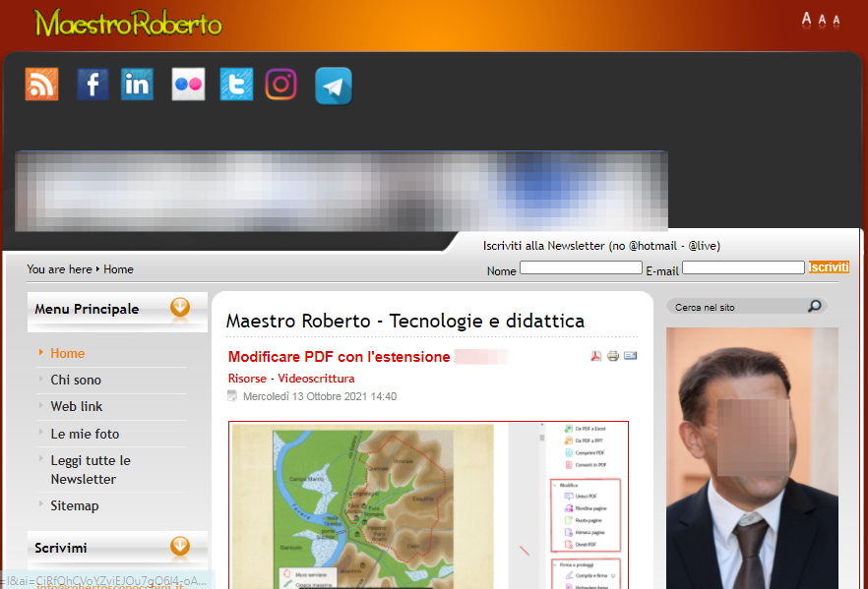Open Chi sono menu item
Screen dimensions: 868x589
point(76,380)
